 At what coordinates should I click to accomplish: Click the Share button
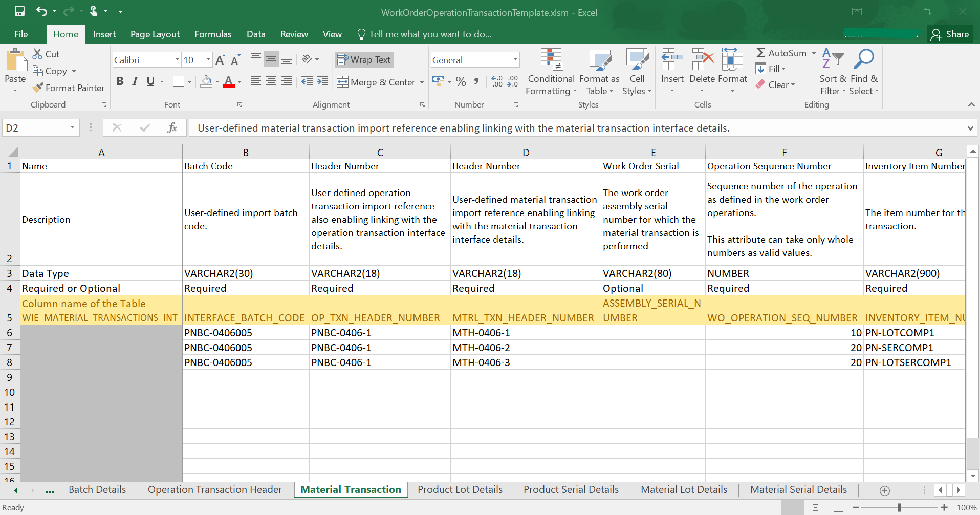click(x=950, y=34)
